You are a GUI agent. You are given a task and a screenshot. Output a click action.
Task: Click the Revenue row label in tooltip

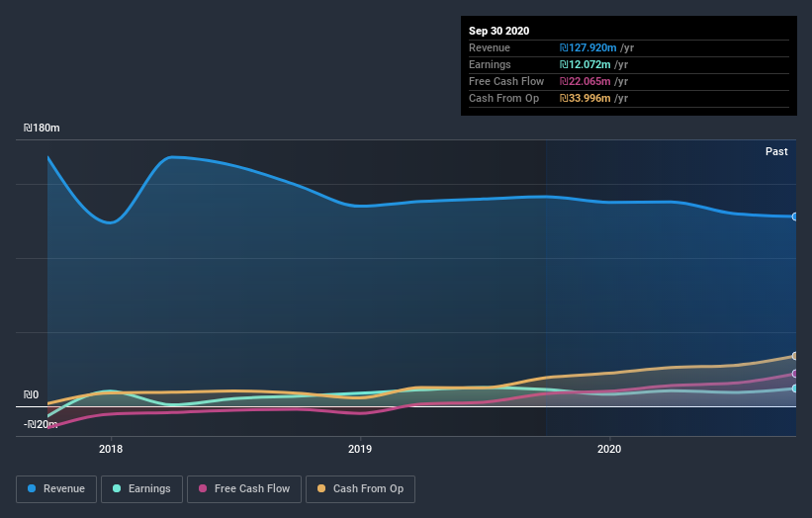[x=490, y=47]
